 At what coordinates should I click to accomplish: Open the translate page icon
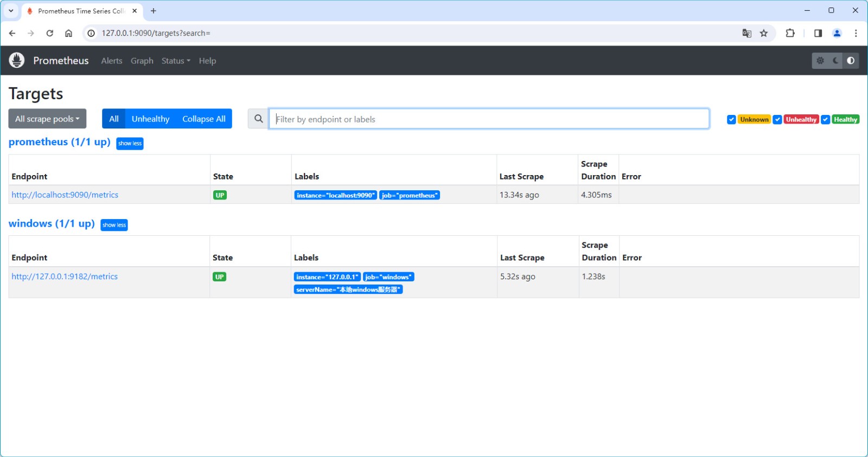point(747,33)
